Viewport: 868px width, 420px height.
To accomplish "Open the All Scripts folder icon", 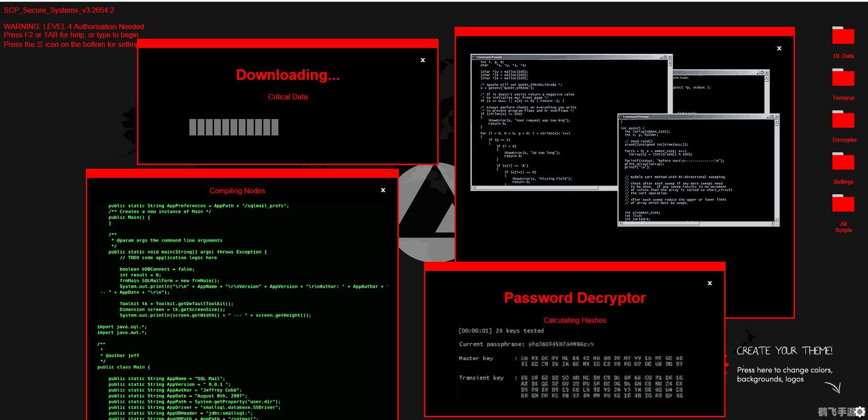I will [843, 204].
